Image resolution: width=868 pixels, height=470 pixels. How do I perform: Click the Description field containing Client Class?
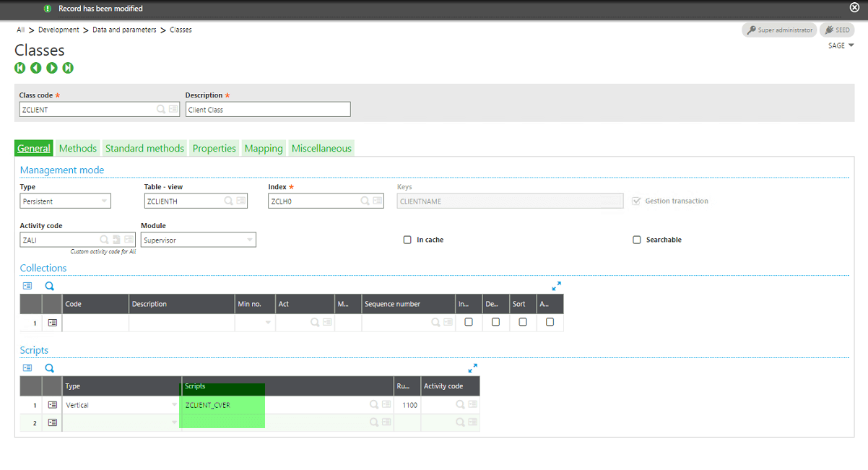coord(268,110)
